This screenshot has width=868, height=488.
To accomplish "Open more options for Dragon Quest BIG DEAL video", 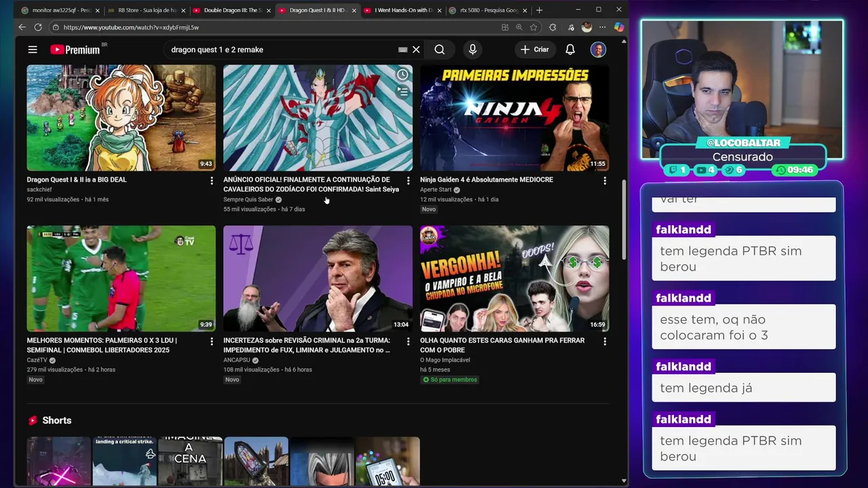I will 212,181.
